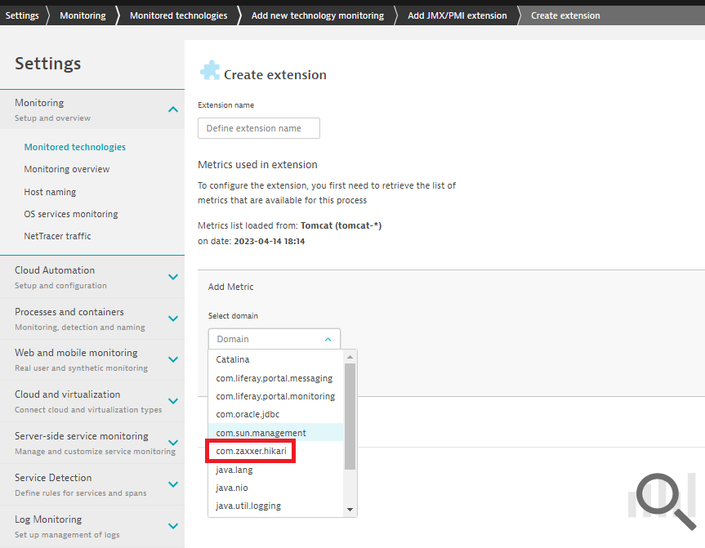Click the domain list scrollbar down arrow
Viewport: 705px width, 548px height.
(350, 509)
